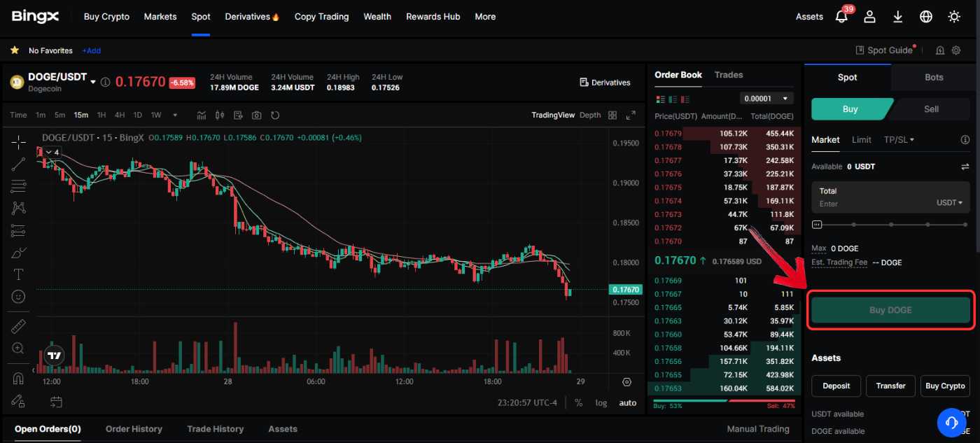The width and height of the screenshot is (980, 443).
Task: Click the Buy DOGE button
Action: click(x=890, y=310)
